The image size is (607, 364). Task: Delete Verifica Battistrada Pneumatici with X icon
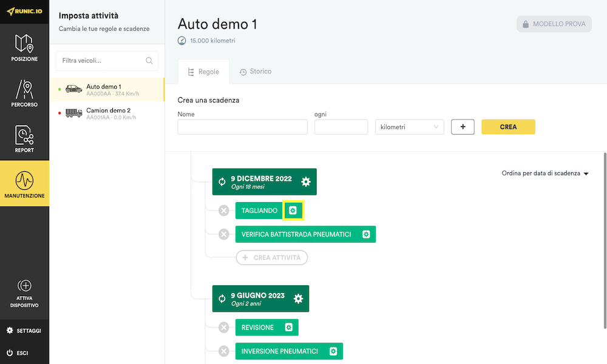(224, 234)
